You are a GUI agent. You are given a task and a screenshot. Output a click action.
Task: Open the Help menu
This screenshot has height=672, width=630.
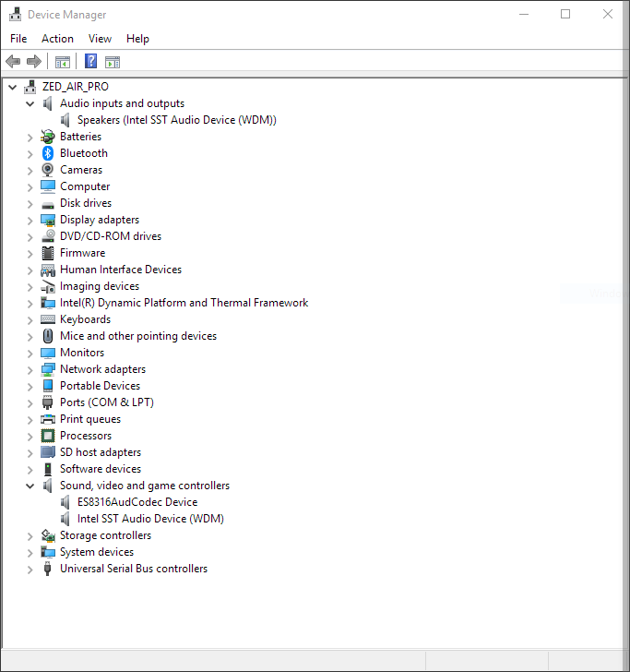[x=137, y=39]
